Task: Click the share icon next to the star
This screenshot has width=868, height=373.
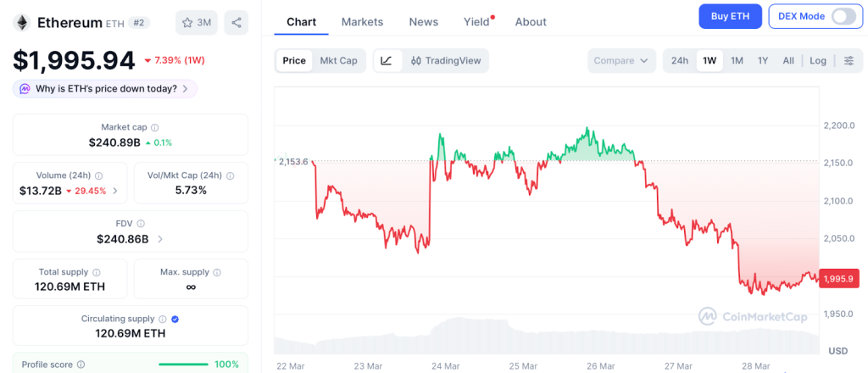Action: (236, 23)
